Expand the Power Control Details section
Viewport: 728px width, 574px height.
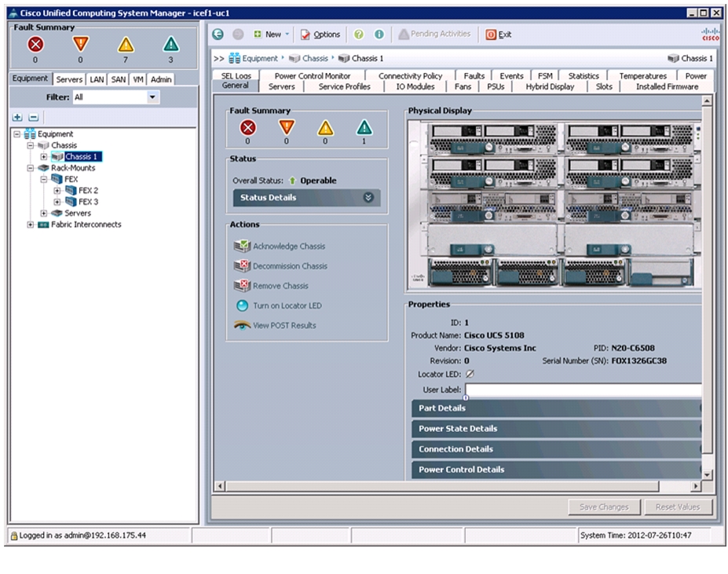click(x=556, y=470)
